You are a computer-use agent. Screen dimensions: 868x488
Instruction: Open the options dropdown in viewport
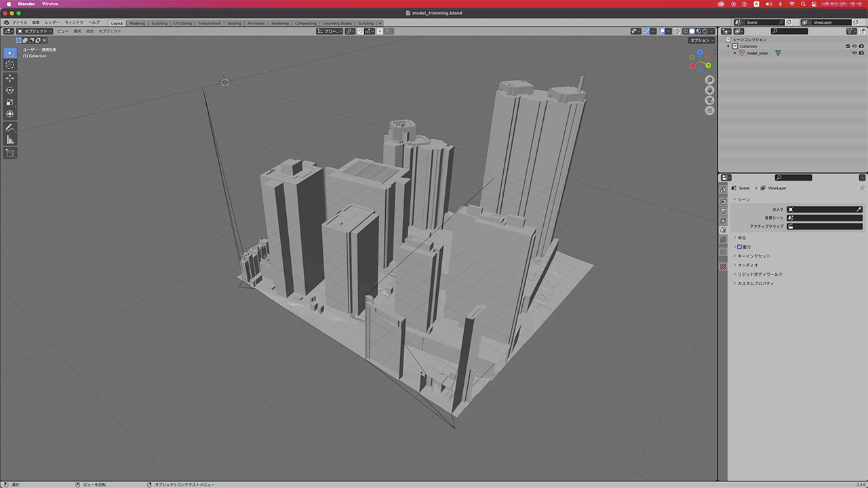click(x=701, y=40)
